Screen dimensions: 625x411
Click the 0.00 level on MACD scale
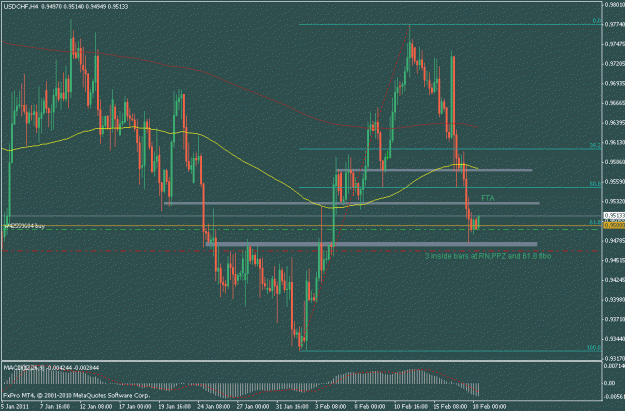pos(610,383)
